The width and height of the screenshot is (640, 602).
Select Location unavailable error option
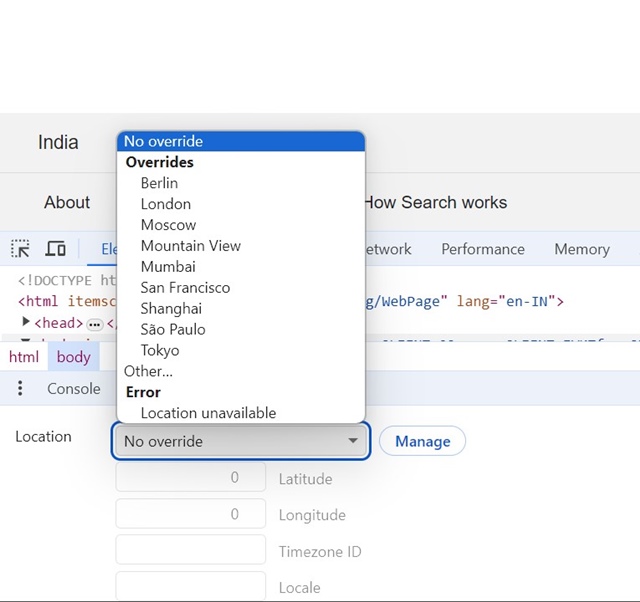click(x=208, y=413)
